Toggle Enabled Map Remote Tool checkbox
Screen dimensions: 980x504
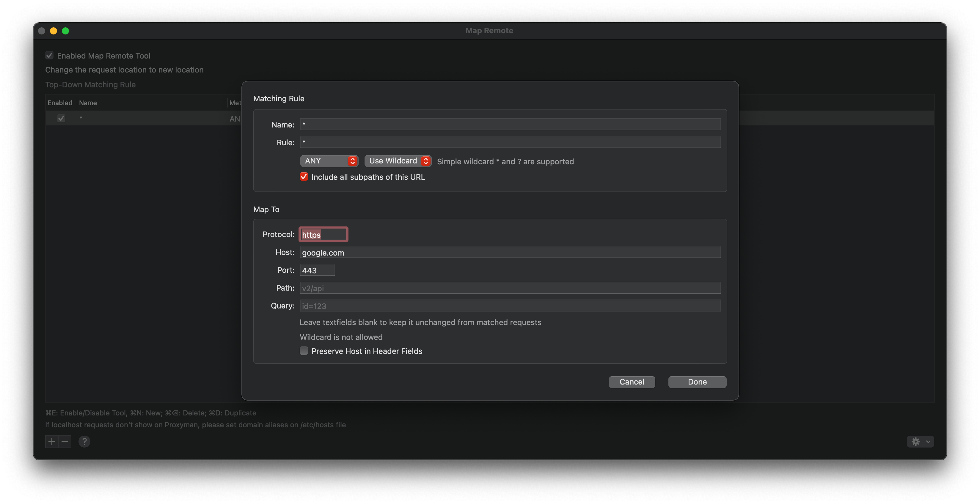tap(49, 55)
